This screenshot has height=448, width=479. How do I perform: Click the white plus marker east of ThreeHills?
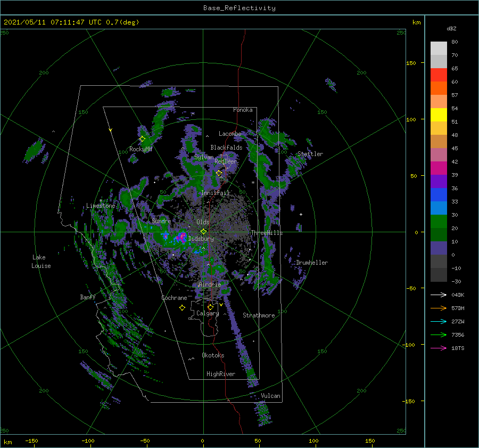(x=301, y=214)
